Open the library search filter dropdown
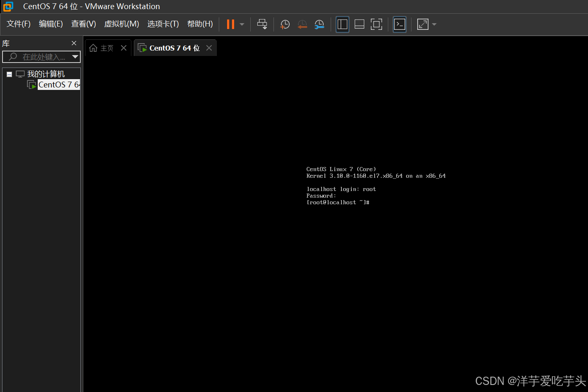The height and width of the screenshot is (392, 588). [75, 57]
